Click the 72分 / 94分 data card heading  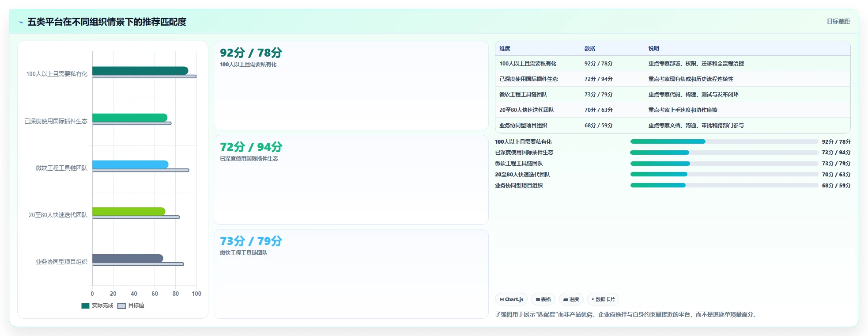pos(251,147)
